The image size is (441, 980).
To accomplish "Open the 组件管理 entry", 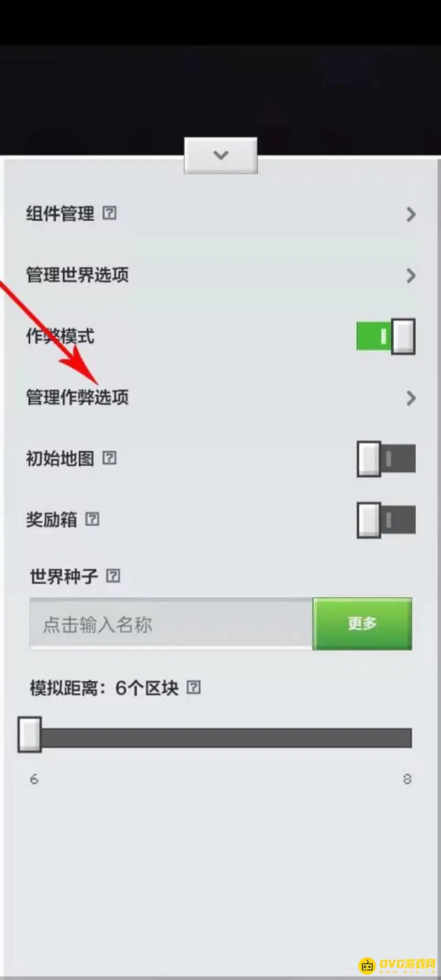I will pos(220,214).
